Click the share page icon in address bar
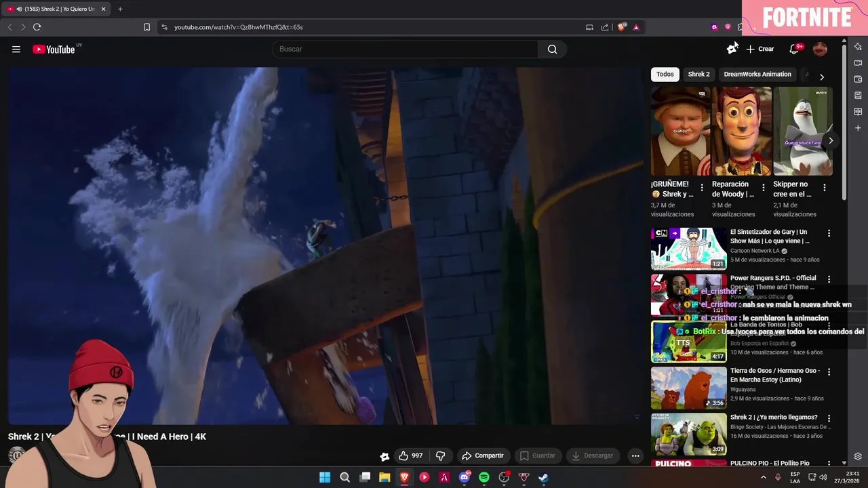 [x=605, y=27]
